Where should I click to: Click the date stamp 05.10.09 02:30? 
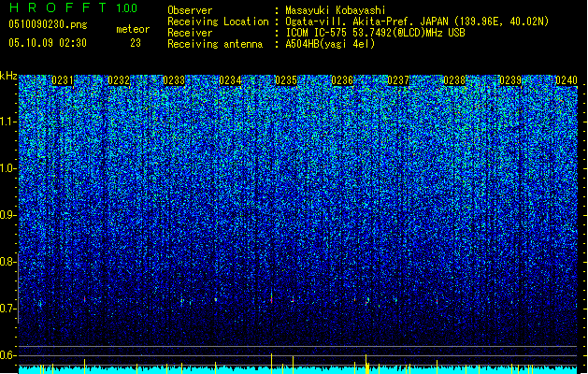pyautogui.click(x=48, y=43)
